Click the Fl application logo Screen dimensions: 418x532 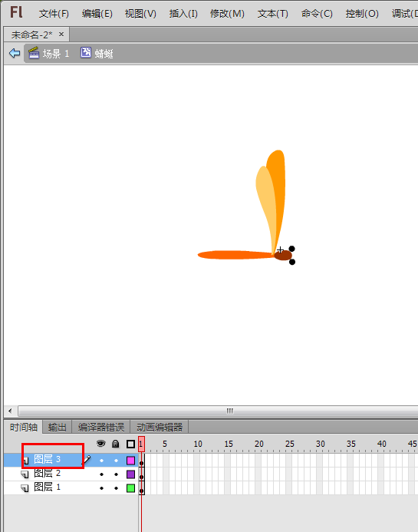(x=16, y=12)
